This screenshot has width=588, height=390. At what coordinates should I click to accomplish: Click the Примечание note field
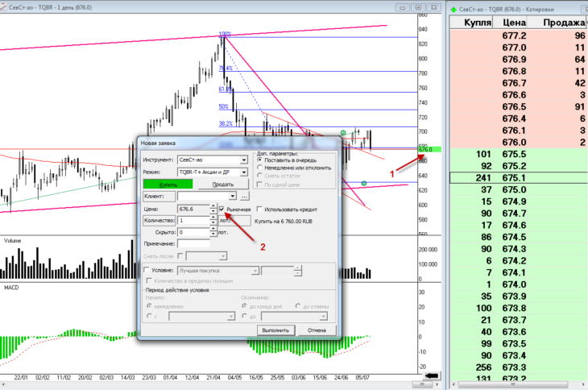193,243
